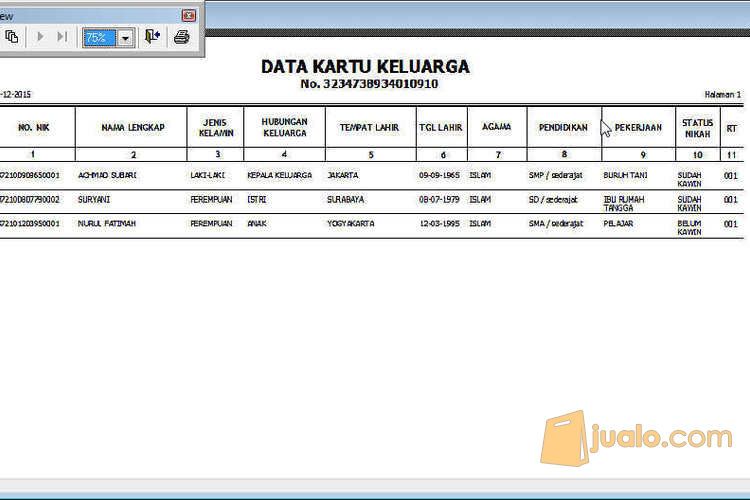Jump to last page icon
This screenshot has width=750, height=500.
tap(62, 37)
